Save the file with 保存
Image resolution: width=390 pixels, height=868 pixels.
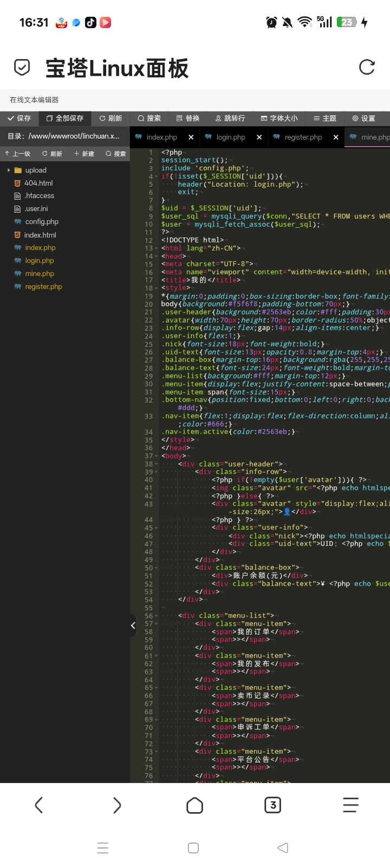tap(19, 118)
